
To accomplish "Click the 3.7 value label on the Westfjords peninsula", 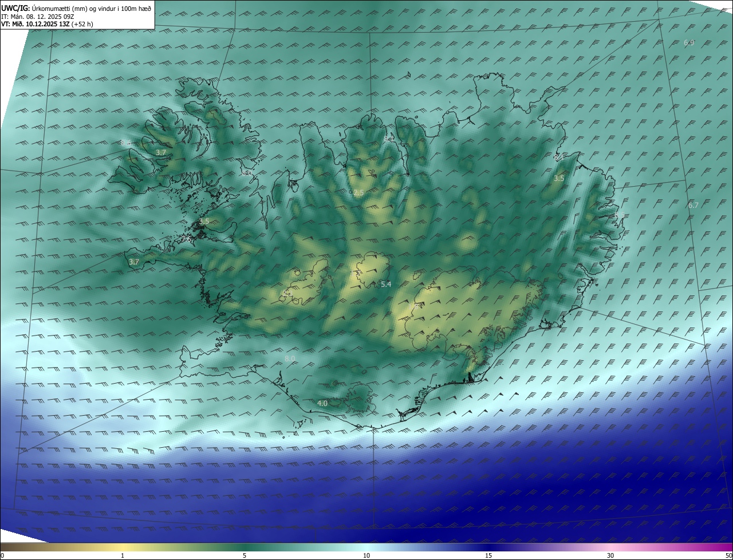I will [161, 152].
